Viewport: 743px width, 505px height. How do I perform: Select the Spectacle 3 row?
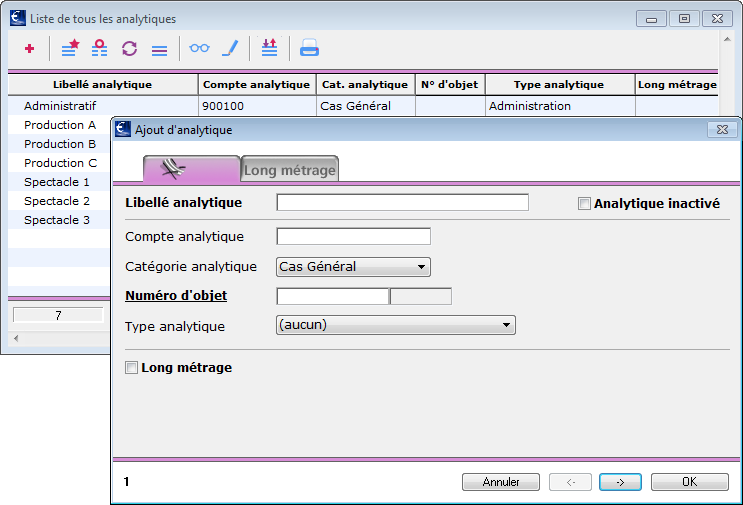[57, 220]
